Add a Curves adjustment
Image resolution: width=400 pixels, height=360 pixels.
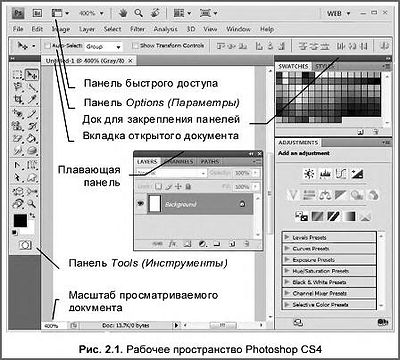(341, 174)
